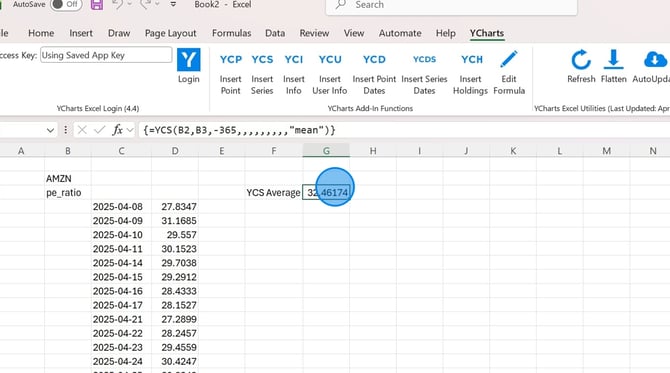This screenshot has width=670, height=373.
Task: Select column A header
Action: [x=21, y=151]
